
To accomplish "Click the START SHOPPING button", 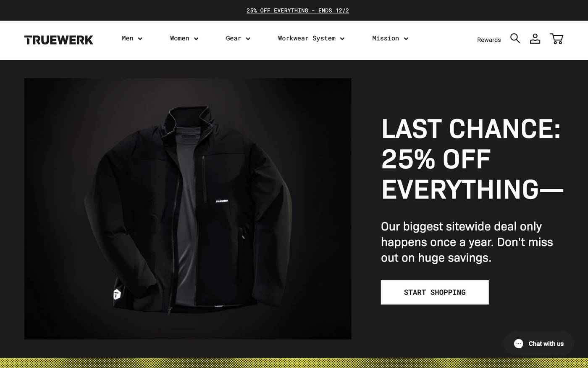I will pos(435,292).
